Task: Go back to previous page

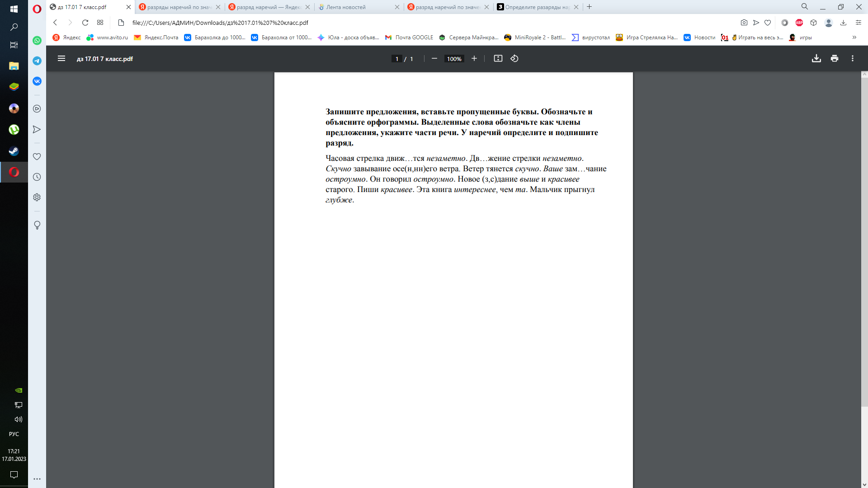Action: [x=55, y=23]
